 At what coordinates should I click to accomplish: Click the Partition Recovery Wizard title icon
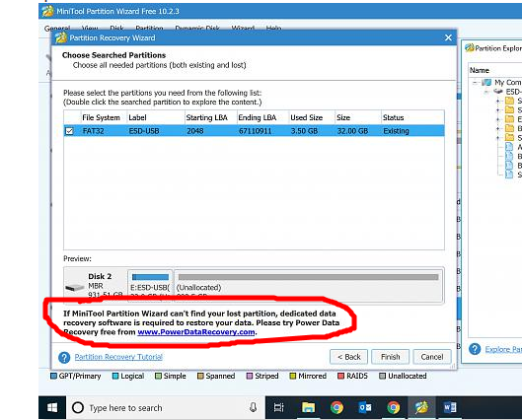61,37
